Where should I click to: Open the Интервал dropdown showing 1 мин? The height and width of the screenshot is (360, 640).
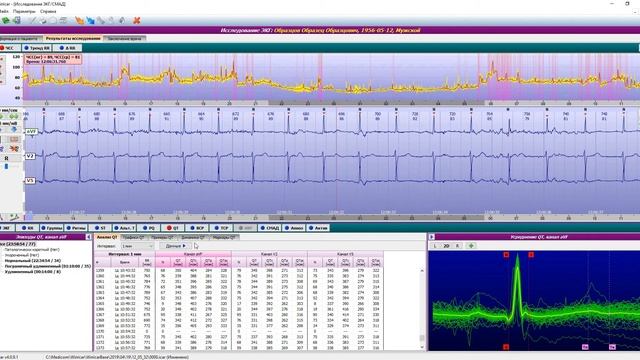tap(137, 246)
